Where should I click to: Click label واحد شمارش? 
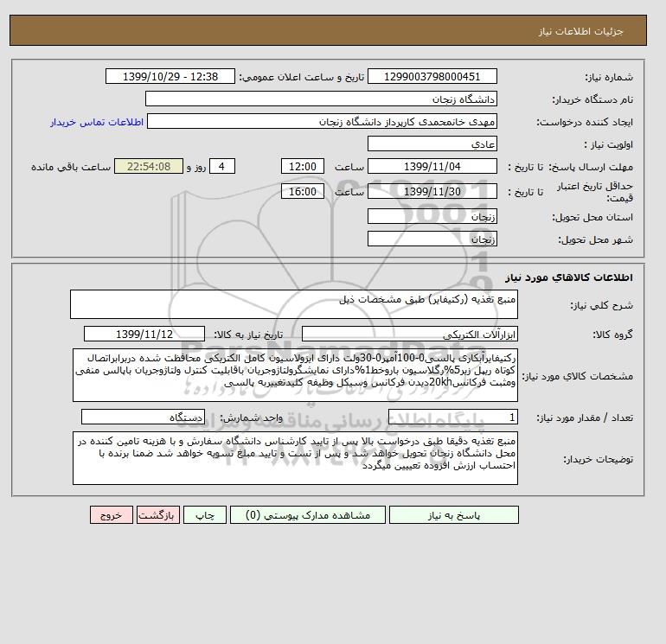[x=251, y=418]
